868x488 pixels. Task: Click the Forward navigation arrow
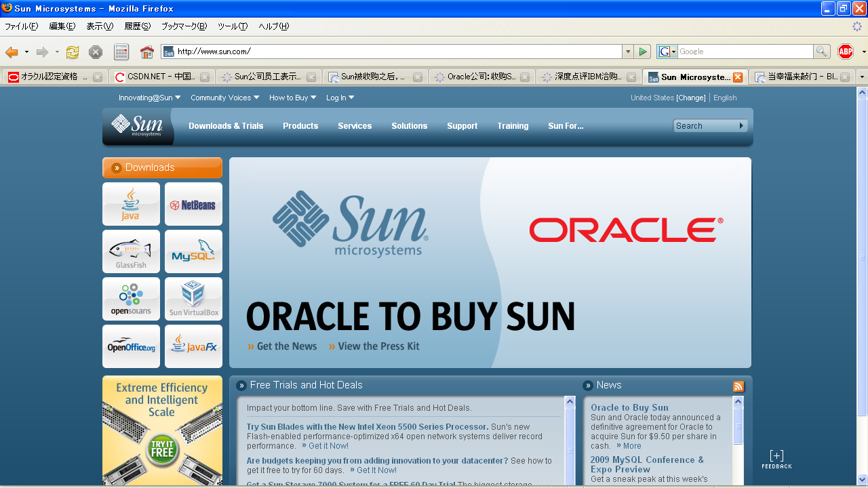click(x=42, y=52)
